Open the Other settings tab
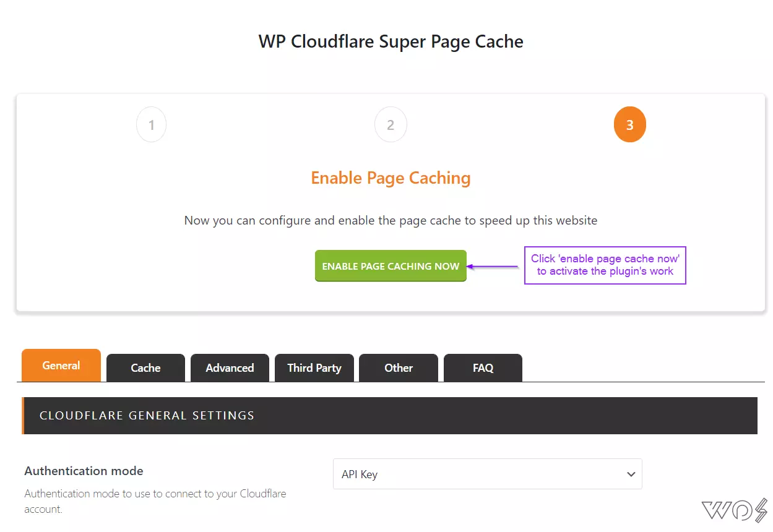 [399, 368]
